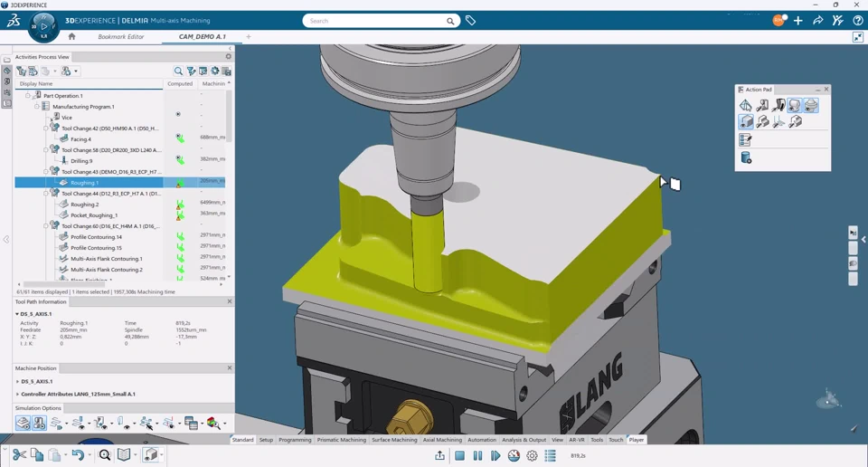Select the Pocket_Roughing_1 operation
This screenshot has width=868, height=467.
[94, 214]
